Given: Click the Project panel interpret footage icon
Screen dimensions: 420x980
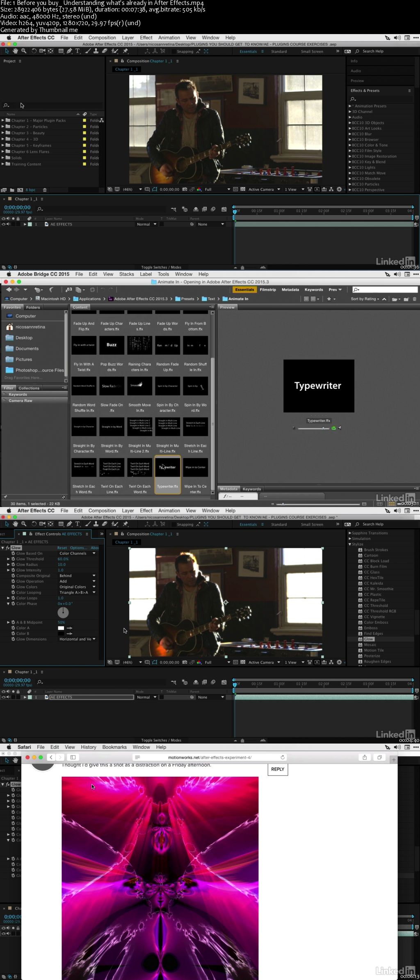Looking at the screenshot, I should click(x=4, y=190).
